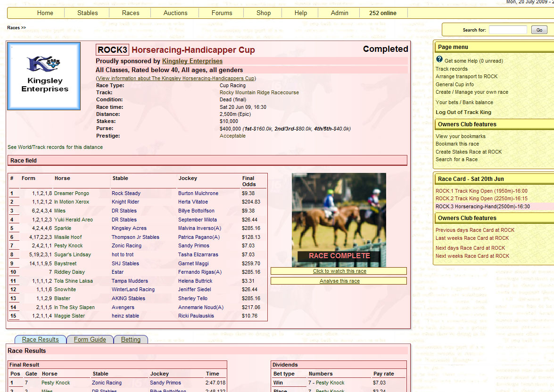
Task: Click to watch this race
Action: (339, 271)
